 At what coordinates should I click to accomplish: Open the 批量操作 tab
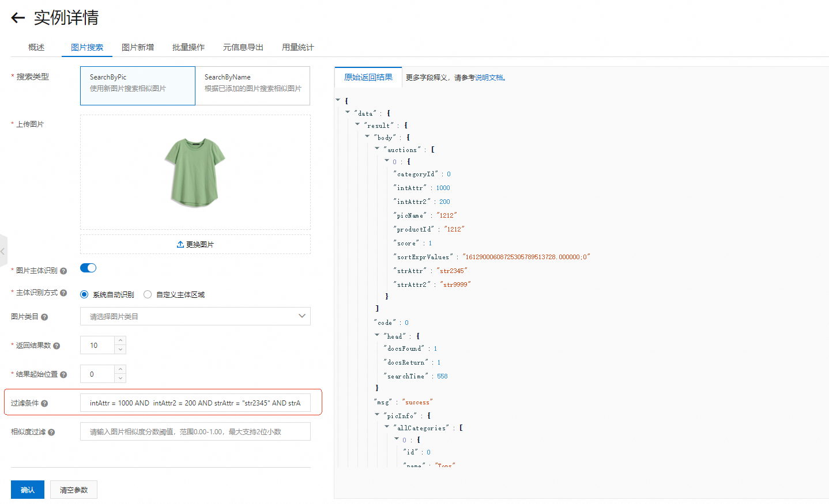189,47
